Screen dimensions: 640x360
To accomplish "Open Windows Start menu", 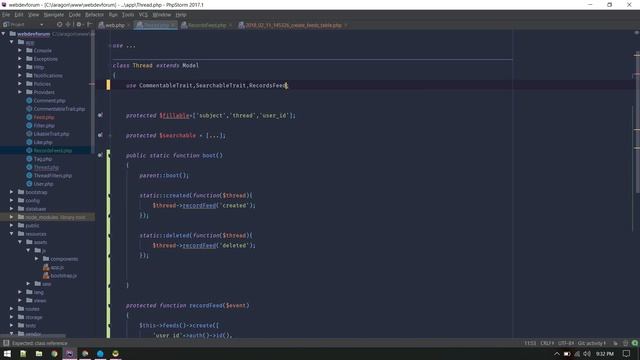I will coord(7,353).
